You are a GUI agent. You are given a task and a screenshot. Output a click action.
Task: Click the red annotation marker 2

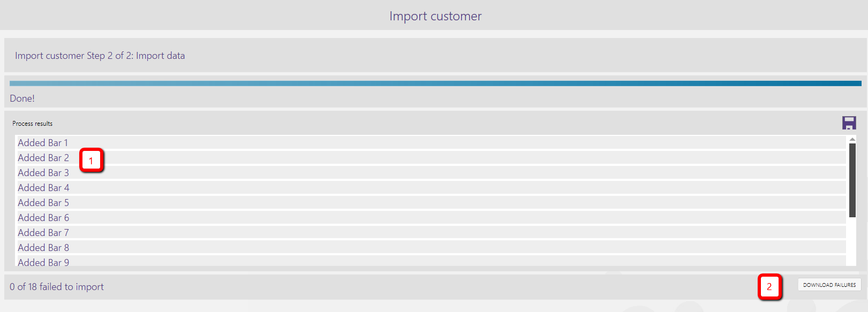coord(769,287)
